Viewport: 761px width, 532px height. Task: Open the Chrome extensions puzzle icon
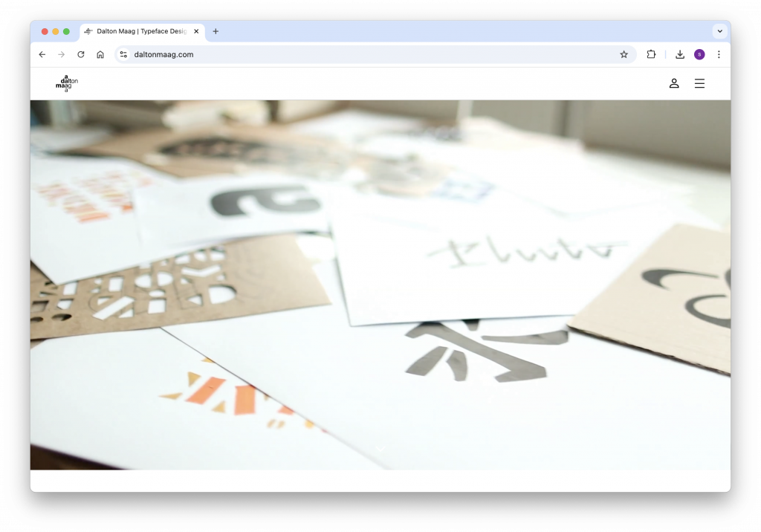pyautogui.click(x=651, y=54)
